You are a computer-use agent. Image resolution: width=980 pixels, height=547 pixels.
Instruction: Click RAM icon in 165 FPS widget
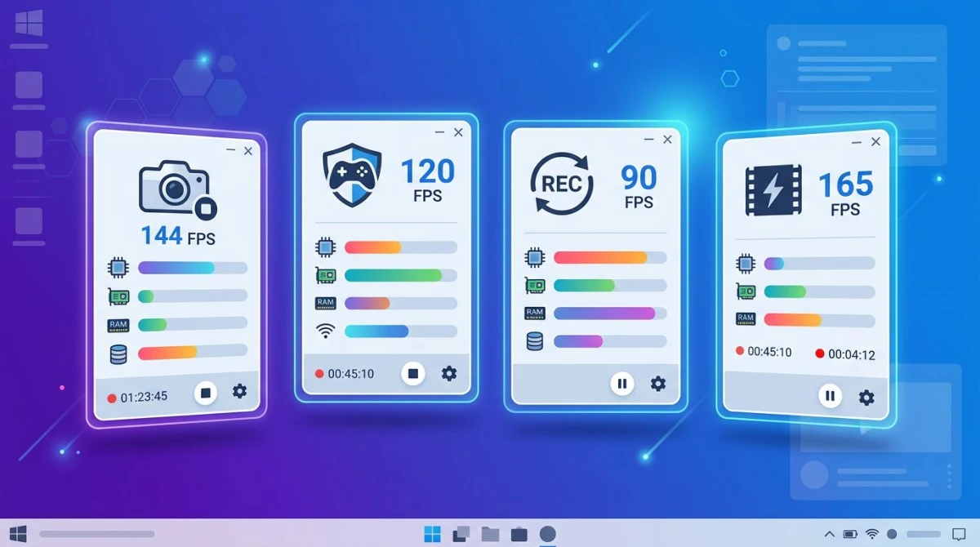click(x=745, y=318)
